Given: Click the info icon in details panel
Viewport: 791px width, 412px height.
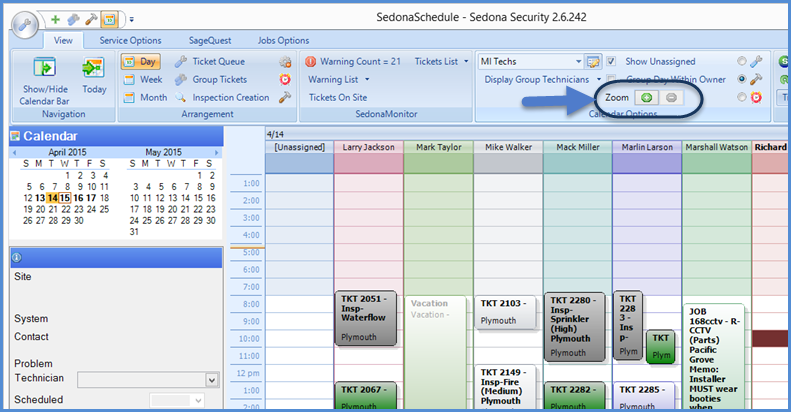Looking at the screenshot, I should pyautogui.click(x=17, y=258).
